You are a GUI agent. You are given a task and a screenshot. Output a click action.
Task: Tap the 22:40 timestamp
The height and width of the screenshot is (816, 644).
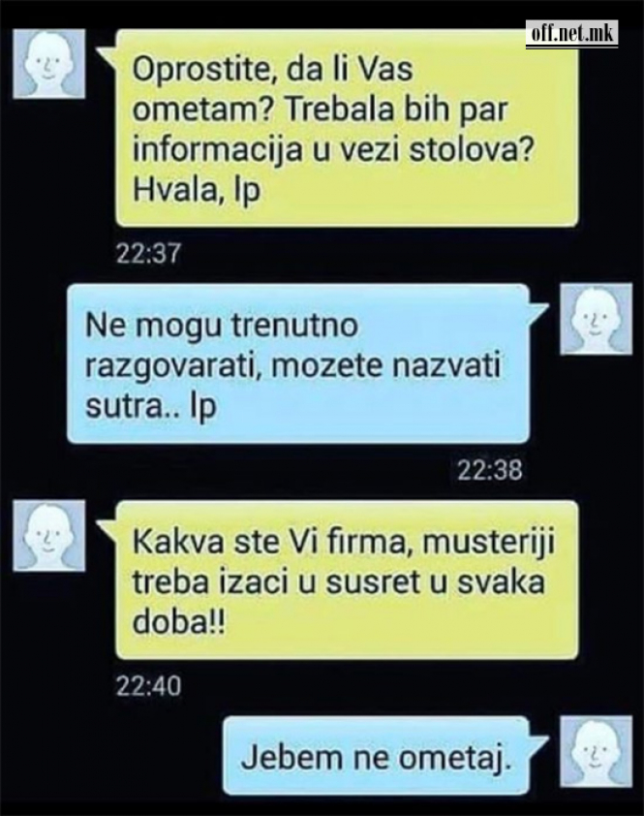pos(148,687)
